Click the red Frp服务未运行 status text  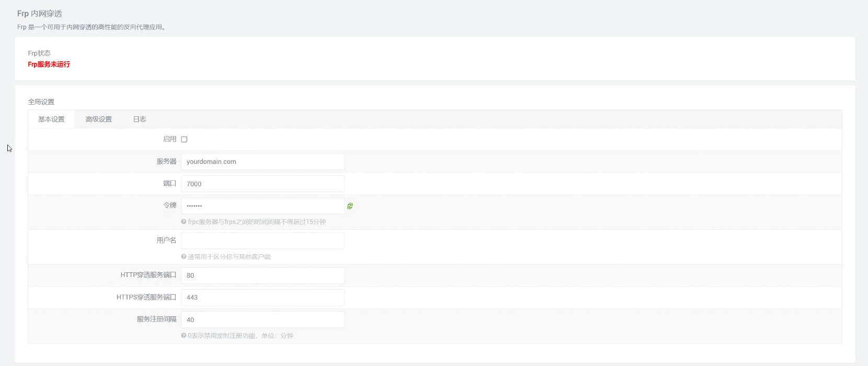49,64
